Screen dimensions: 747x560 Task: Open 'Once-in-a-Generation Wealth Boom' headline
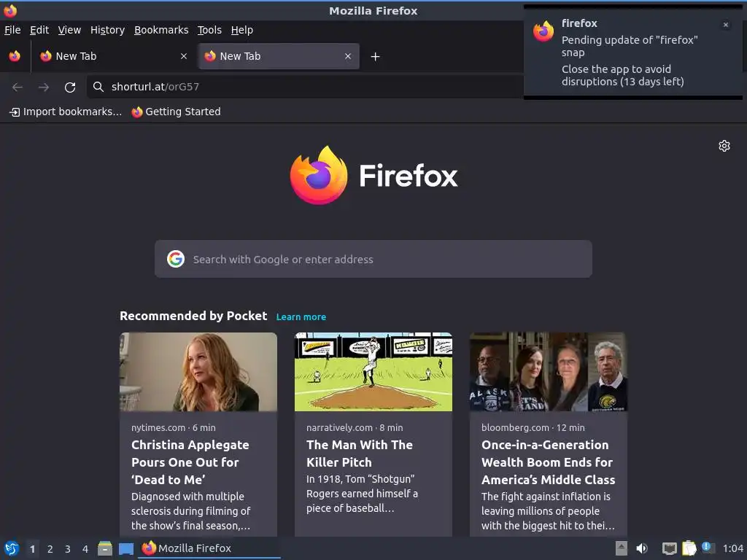549,462
